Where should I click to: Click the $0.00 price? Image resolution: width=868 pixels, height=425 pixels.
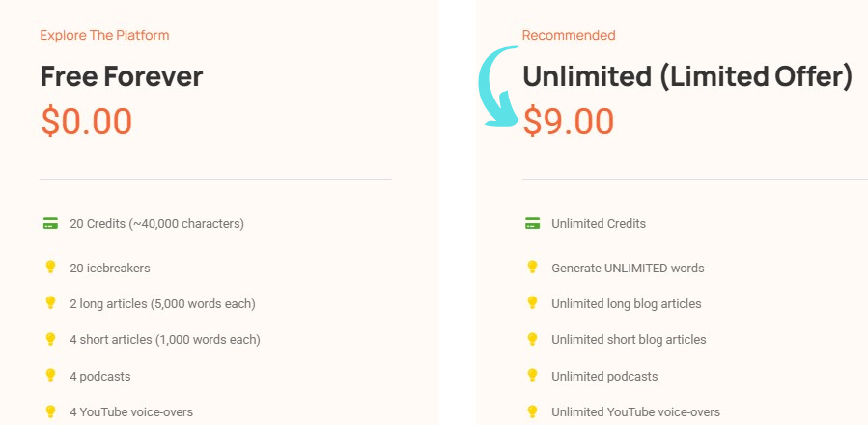coord(86,122)
